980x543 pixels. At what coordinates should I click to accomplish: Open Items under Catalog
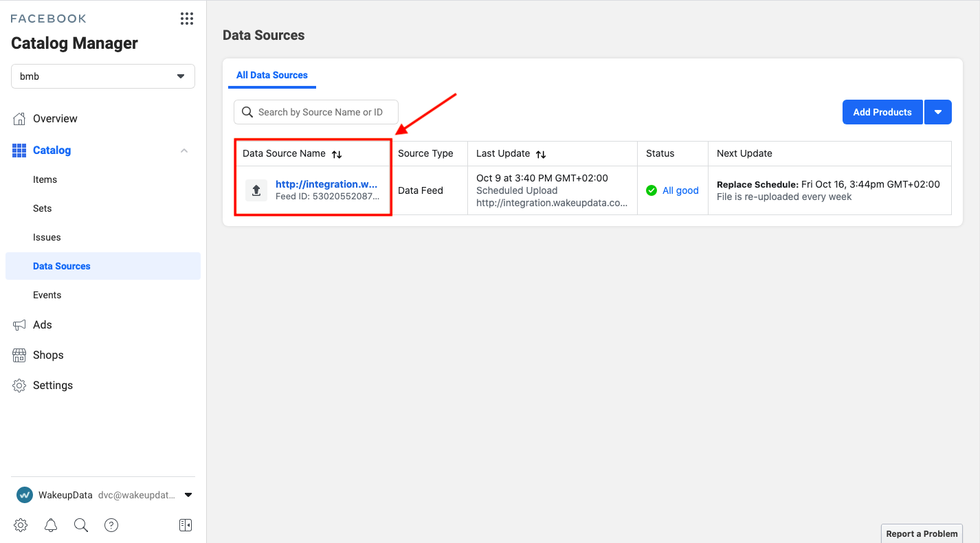(45, 179)
